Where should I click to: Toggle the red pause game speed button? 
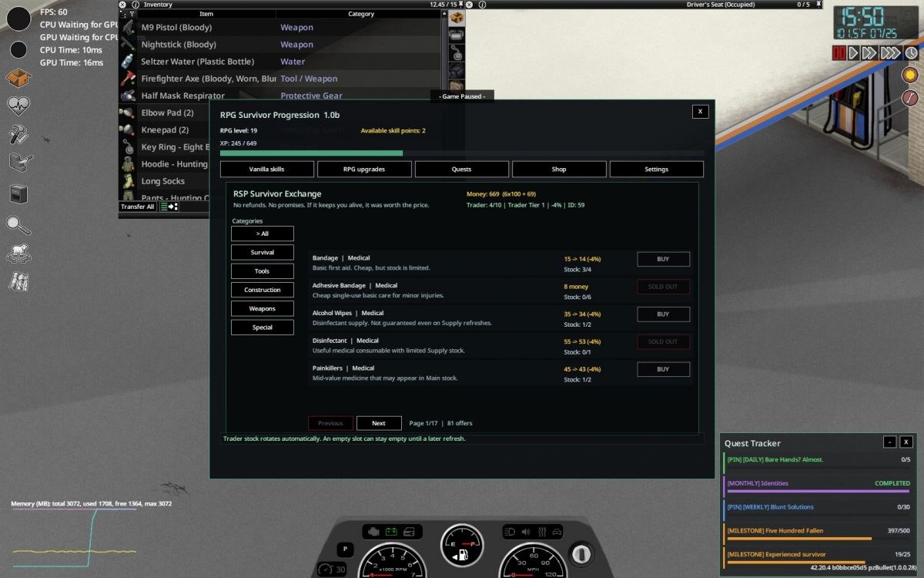click(x=839, y=52)
